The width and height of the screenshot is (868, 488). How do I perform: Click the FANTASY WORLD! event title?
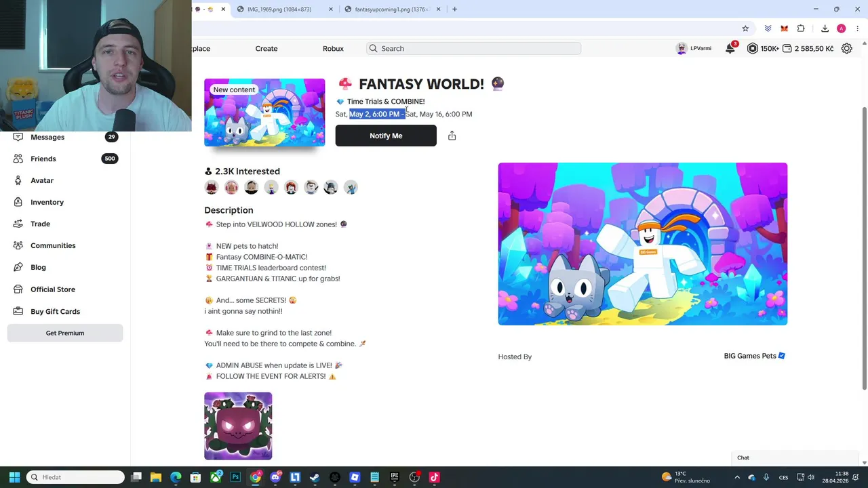421,84
